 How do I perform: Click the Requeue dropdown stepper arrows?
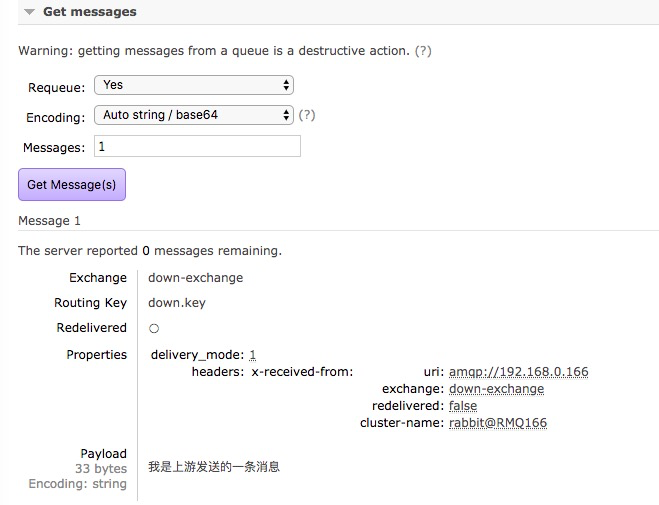click(286, 85)
